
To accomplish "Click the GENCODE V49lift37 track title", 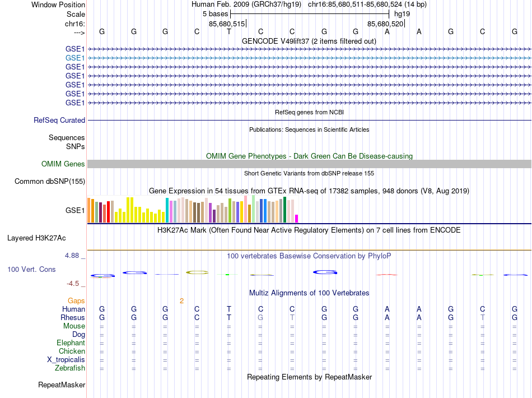I will click(309, 41).
